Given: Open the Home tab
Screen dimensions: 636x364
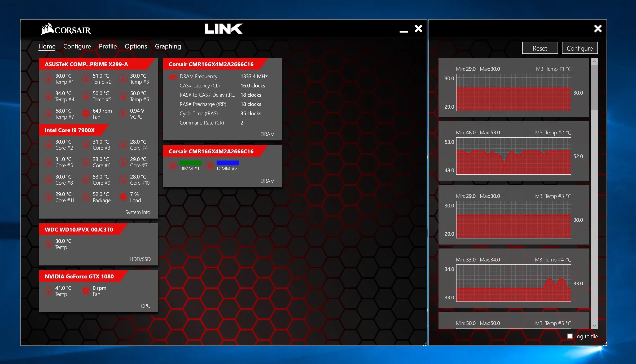Looking at the screenshot, I should [47, 46].
